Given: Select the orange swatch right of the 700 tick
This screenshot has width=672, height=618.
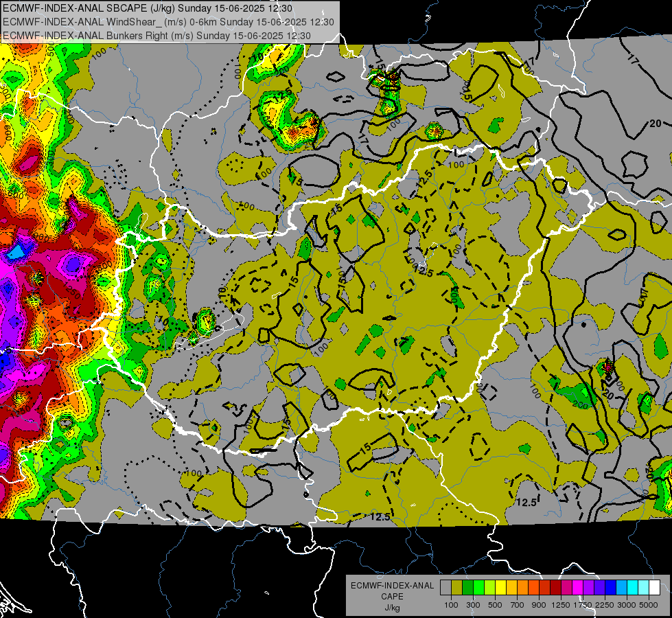Looking at the screenshot, I should pos(522,588).
